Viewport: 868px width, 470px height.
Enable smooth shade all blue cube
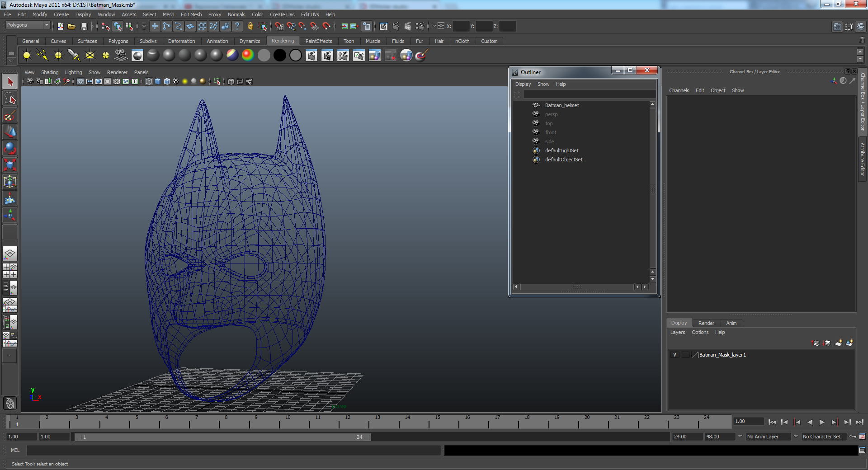[158, 81]
